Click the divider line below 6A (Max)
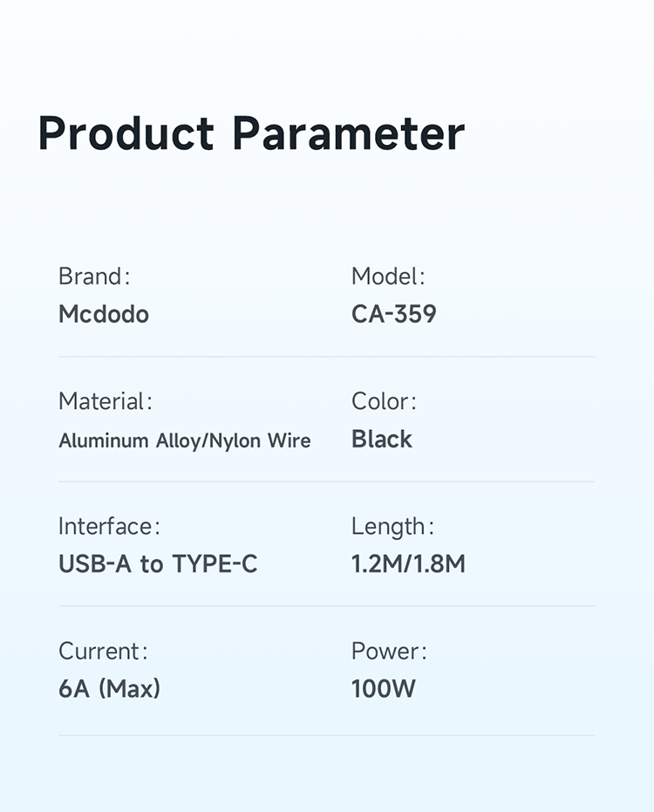The height and width of the screenshot is (812, 654). (x=326, y=735)
